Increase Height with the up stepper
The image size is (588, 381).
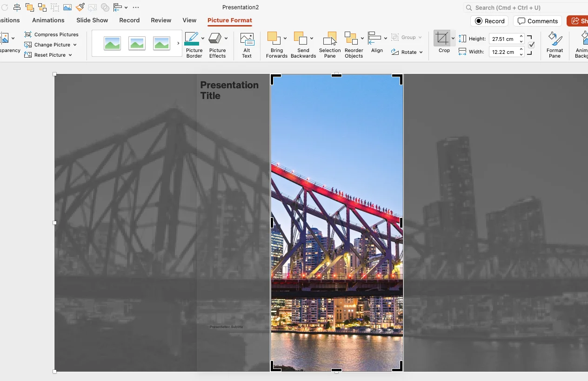pos(521,37)
